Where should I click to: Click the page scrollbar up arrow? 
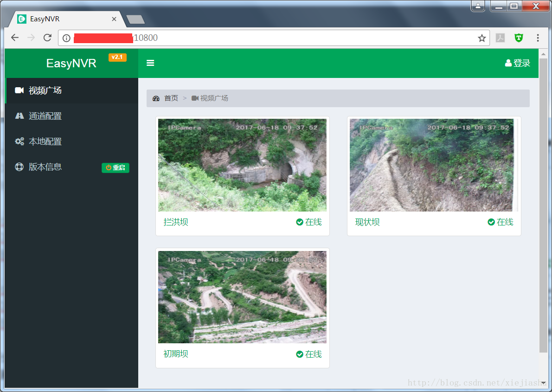coord(543,54)
